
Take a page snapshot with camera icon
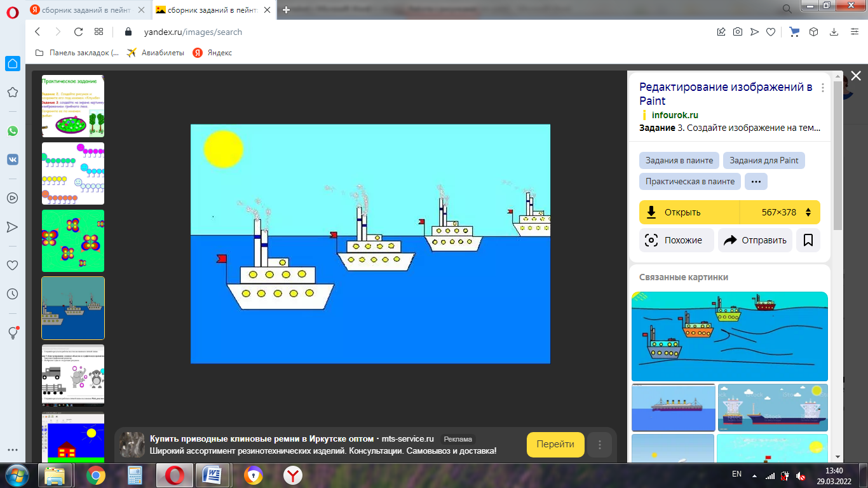pos(738,32)
